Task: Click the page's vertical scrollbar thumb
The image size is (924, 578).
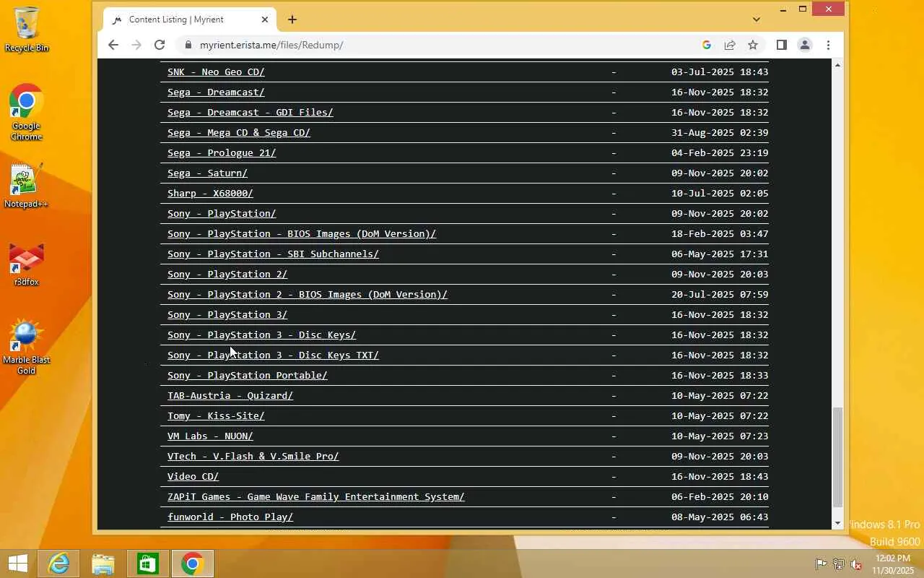Action: tap(837, 457)
